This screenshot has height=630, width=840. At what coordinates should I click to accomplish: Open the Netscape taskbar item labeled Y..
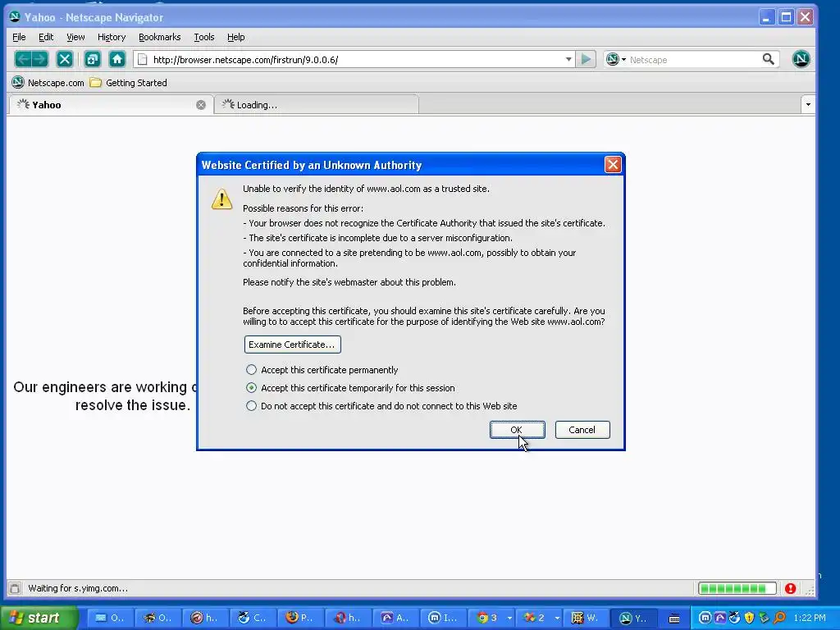(635, 618)
